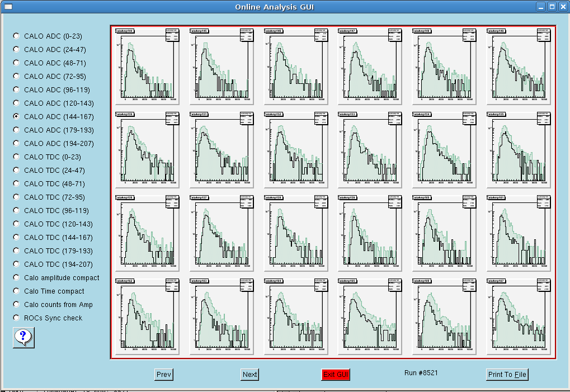
Task: Click the CaloAmp165 histogram plot
Action: [370, 317]
